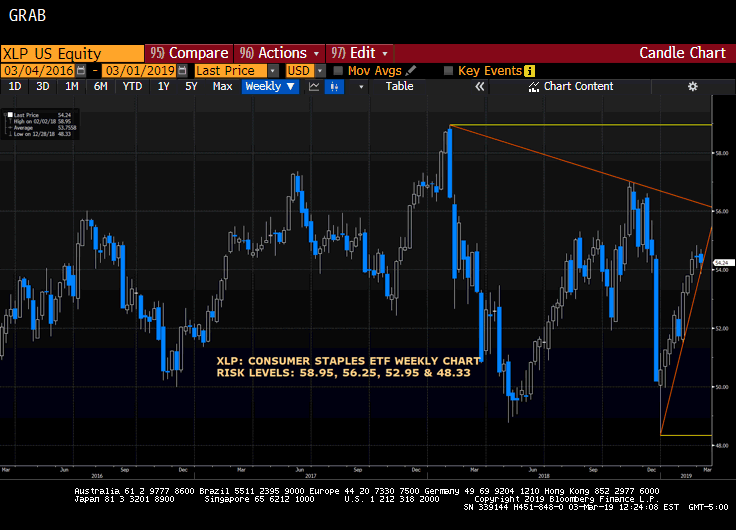Click the Candle Chart title label
Viewport: 736px width, 530px height.
[x=682, y=53]
